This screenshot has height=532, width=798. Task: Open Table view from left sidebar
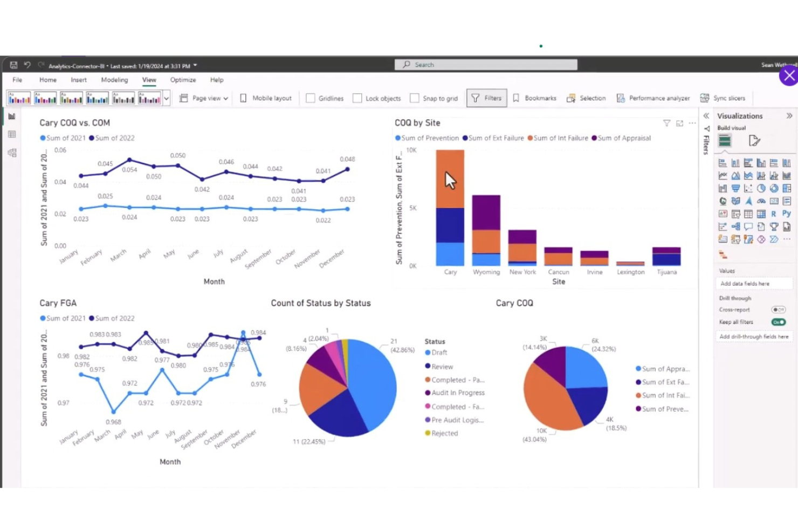pos(12,134)
